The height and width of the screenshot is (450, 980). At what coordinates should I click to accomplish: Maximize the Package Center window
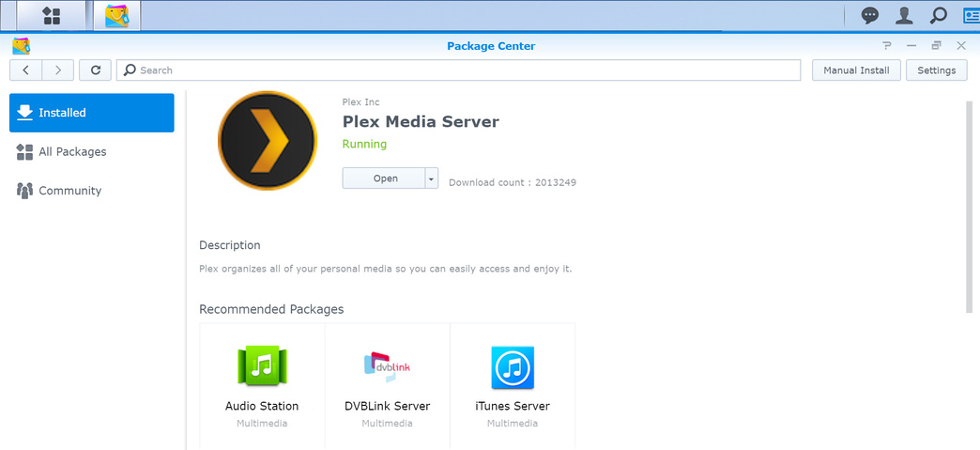tap(936, 46)
